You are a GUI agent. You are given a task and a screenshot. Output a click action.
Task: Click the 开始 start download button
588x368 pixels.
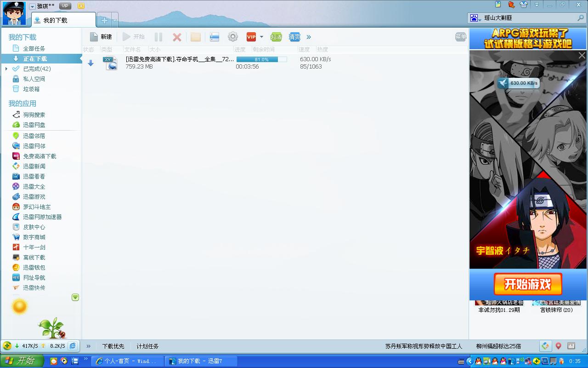134,37
